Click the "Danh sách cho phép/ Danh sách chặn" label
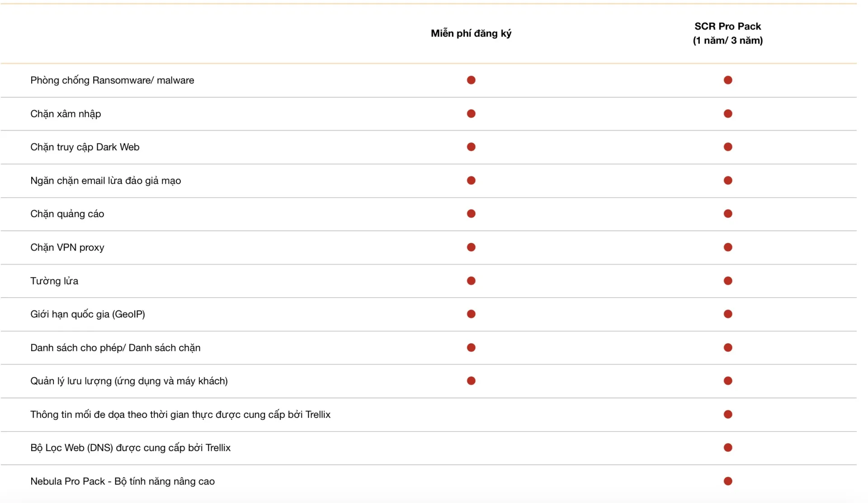The width and height of the screenshot is (868, 503). pos(115,347)
